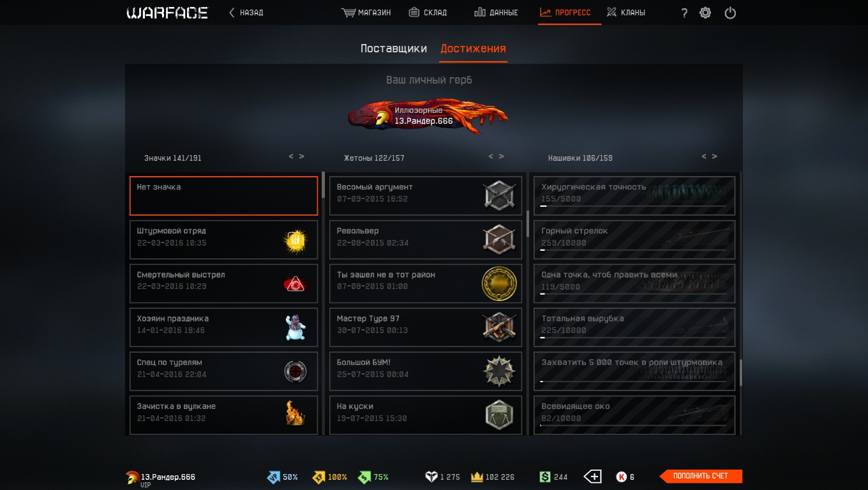868x490 pixels.
Task: Click the Штурмовой отряд badge icon
Action: point(295,240)
